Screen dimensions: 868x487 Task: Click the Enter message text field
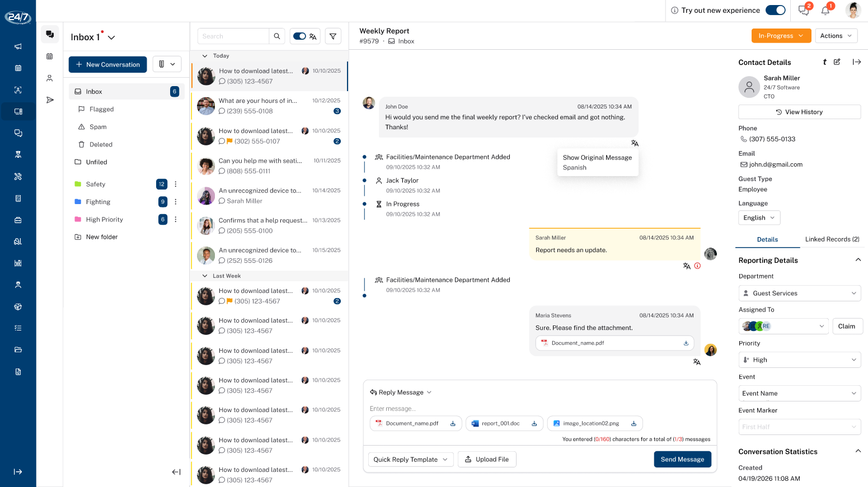click(x=540, y=409)
